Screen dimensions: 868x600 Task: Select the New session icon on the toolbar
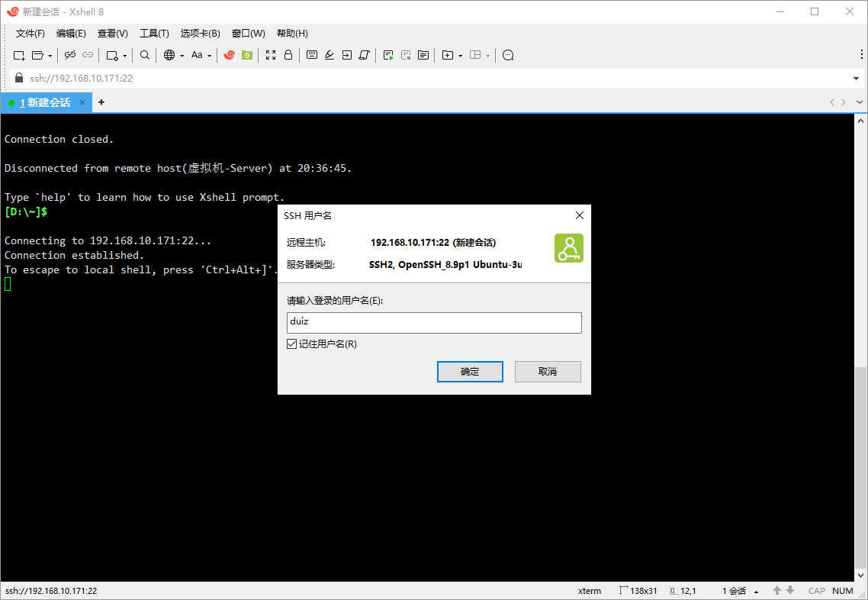pyautogui.click(x=18, y=55)
